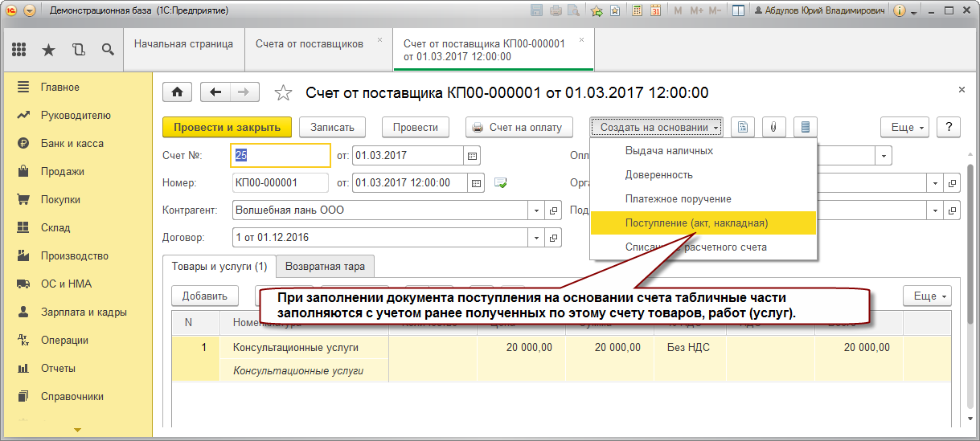
Task: Click the paperclip attached files icon
Action: [x=773, y=127]
